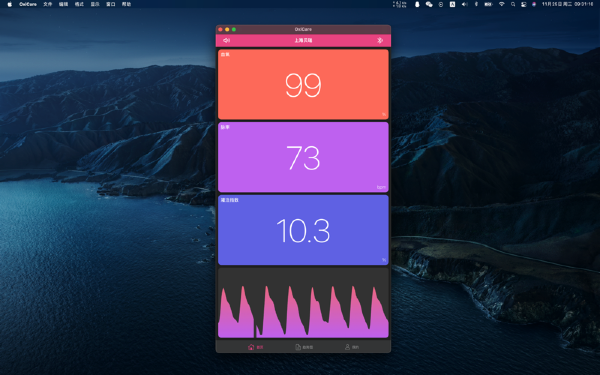Open the home tab in bottom bar
Screen dimensions: 600x375
click(256, 347)
